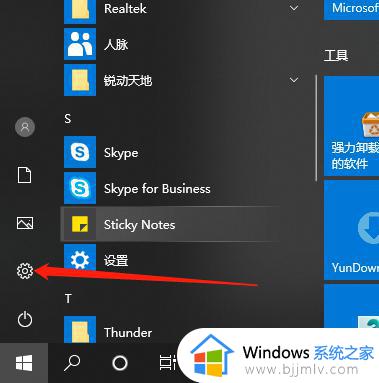Click the Power icon in Start sidebar
The width and height of the screenshot is (379, 383).
pyautogui.click(x=25, y=319)
